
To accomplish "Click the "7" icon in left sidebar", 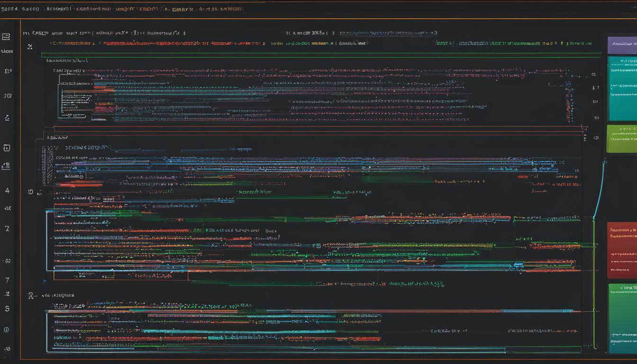I will 7,280.
